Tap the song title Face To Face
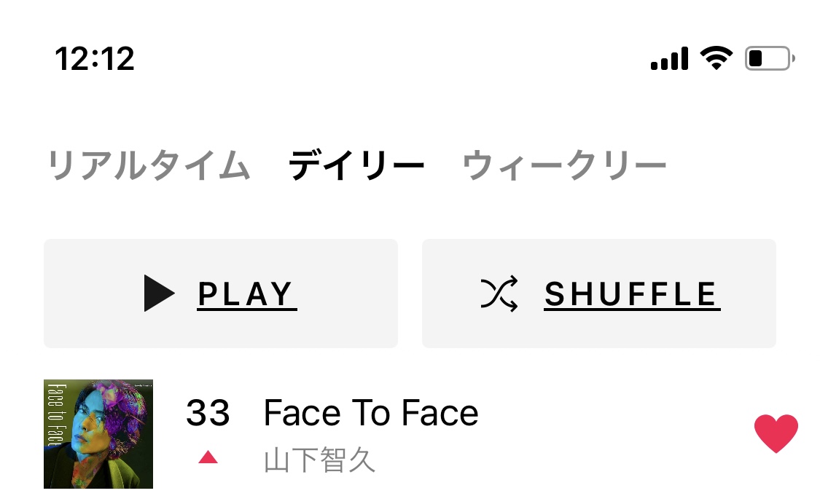This screenshot has height=504, width=820. coord(371,414)
